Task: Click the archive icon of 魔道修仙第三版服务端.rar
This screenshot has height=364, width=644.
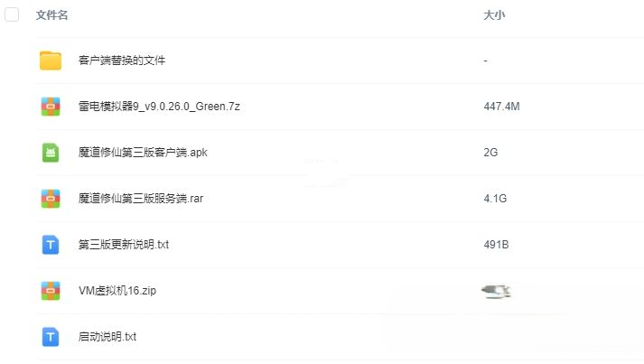Action: 51,199
